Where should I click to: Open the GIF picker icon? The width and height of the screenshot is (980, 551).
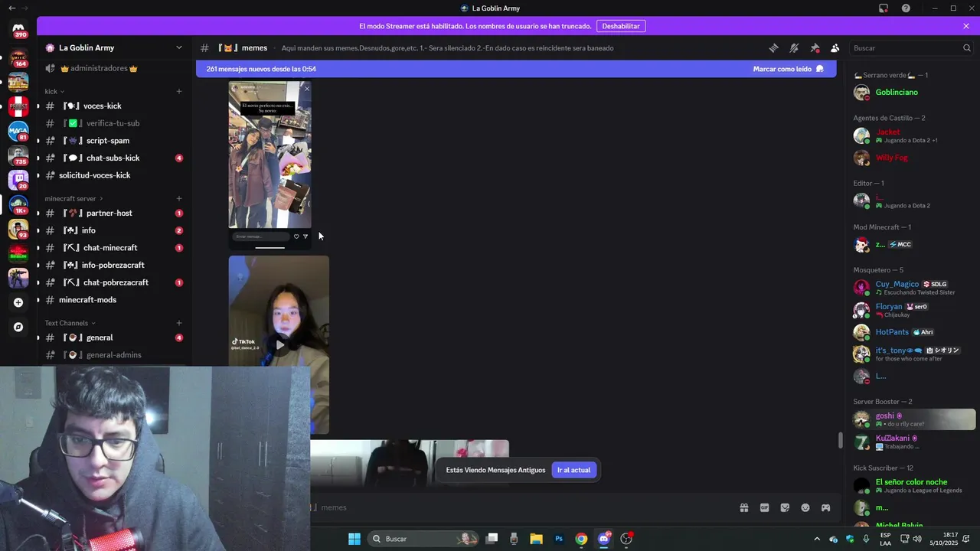(x=764, y=507)
